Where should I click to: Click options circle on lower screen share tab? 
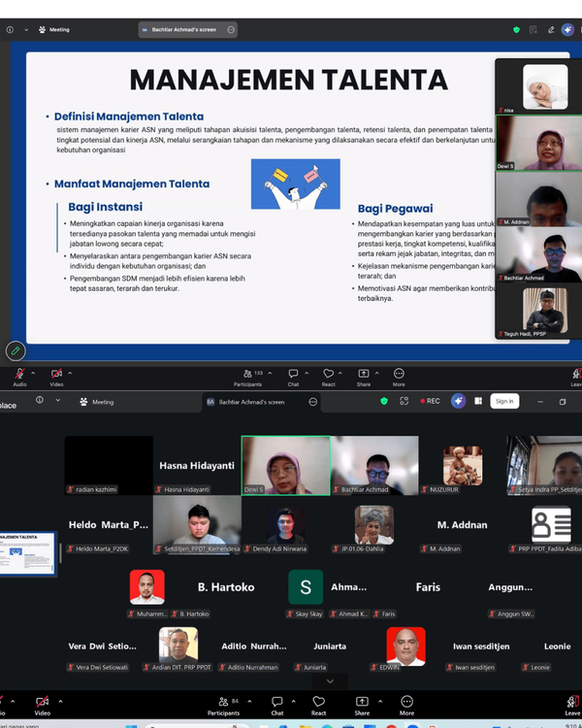pos(312,402)
